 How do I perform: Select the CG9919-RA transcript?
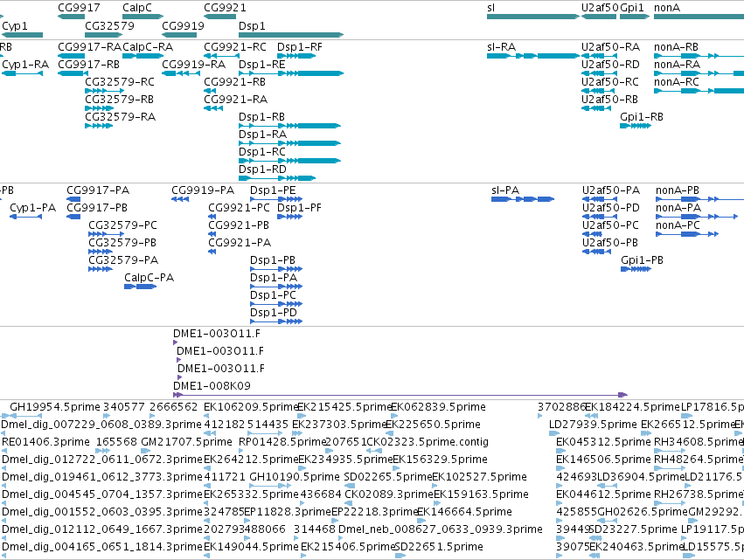pyautogui.click(x=179, y=73)
